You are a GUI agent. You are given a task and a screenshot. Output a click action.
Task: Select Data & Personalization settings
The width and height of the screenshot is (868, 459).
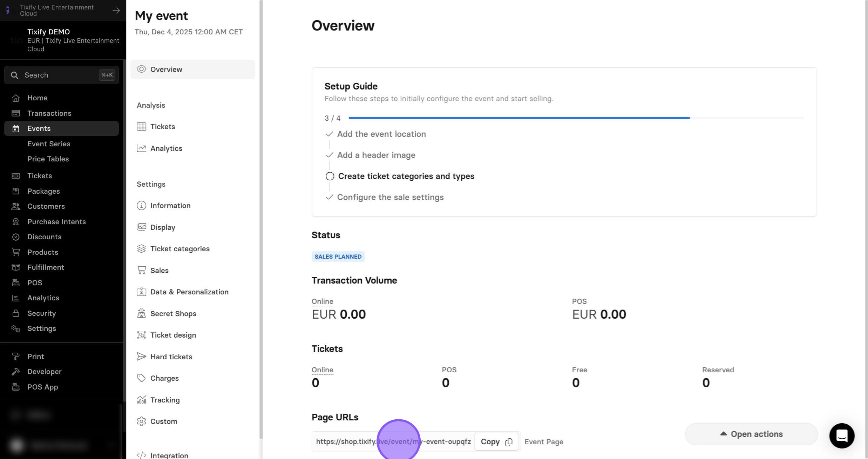(x=193, y=292)
